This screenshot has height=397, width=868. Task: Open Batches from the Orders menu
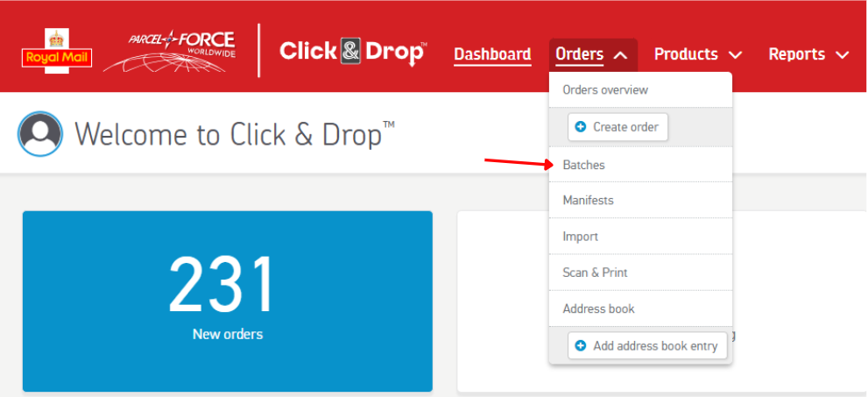click(640, 165)
